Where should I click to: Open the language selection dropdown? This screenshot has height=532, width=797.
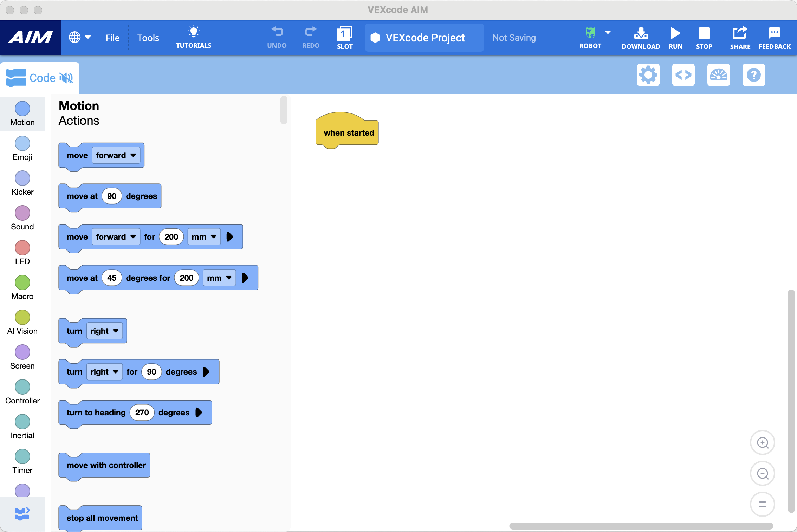point(80,37)
